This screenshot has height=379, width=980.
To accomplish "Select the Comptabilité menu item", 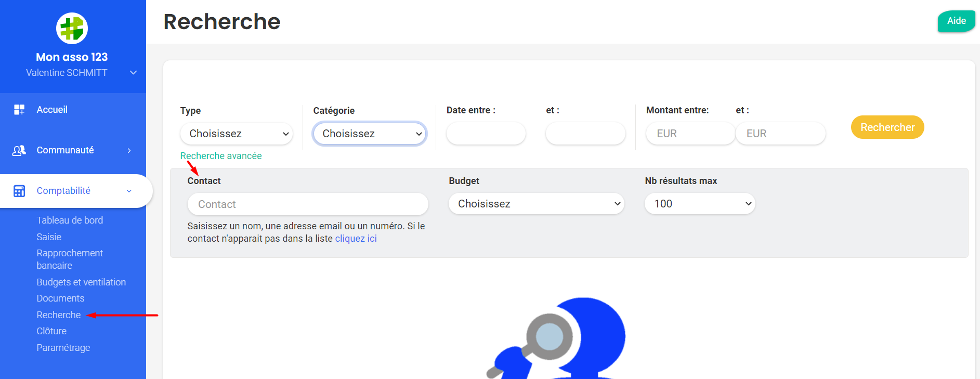I will tap(63, 191).
